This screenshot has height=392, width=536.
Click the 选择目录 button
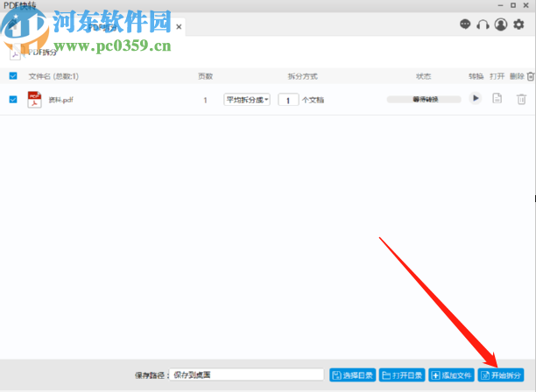tap(352, 375)
